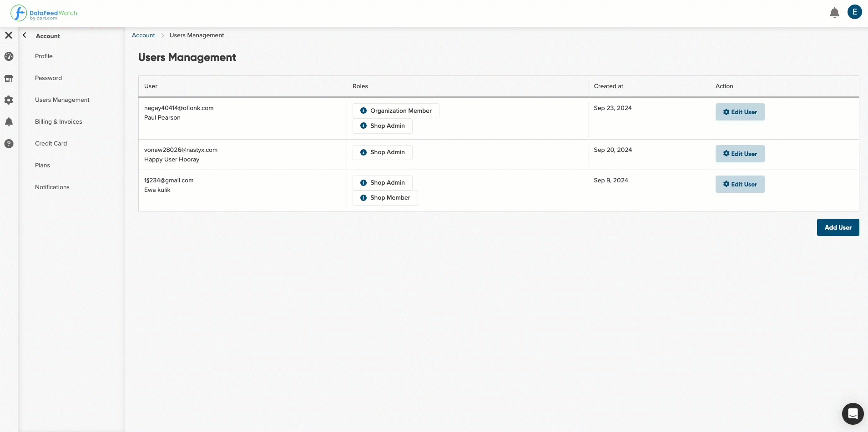
Task: Select Plans in the Account menu
Action: [x=42, y=165]
